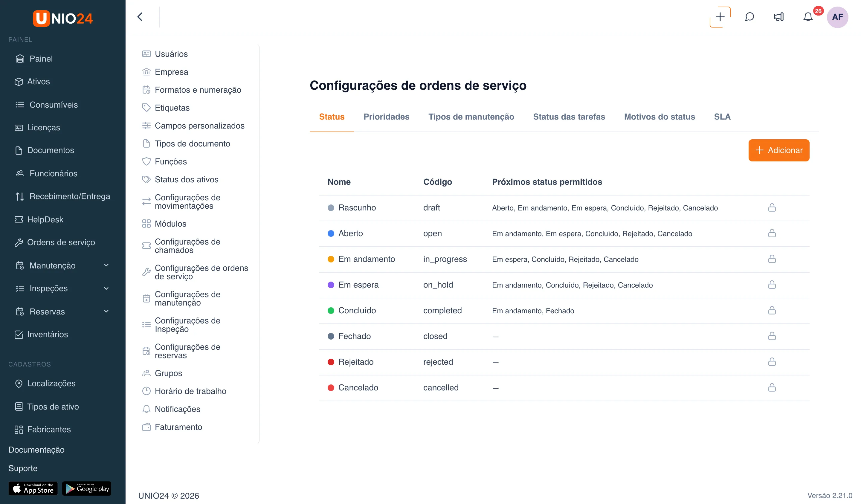Click the purple Em espera status dot
Screen dimensions: 861x504
331,285
